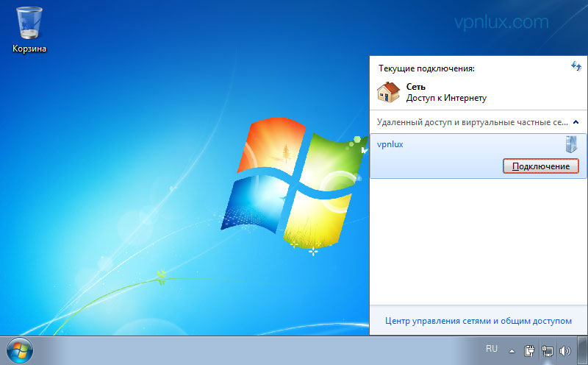Click the Текущие подключения heading
Viewport: 588px width, 365px height.
426,68
